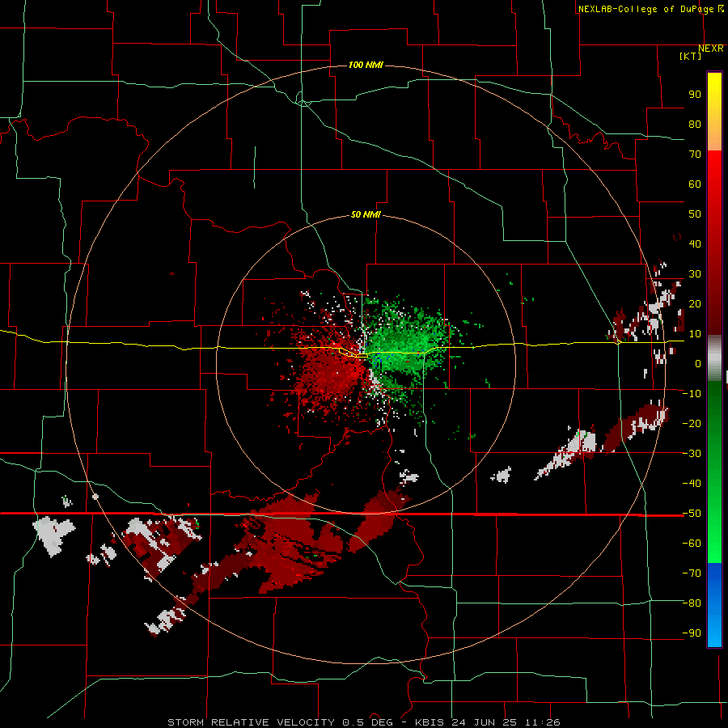Click the -30 value on velocity scale

(x=692, y=454)
